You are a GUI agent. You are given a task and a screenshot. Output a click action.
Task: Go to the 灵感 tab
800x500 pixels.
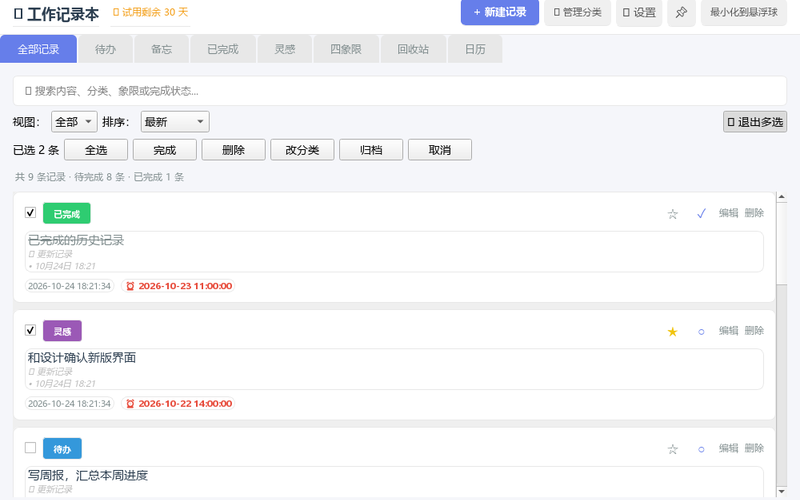pos(285,49)
